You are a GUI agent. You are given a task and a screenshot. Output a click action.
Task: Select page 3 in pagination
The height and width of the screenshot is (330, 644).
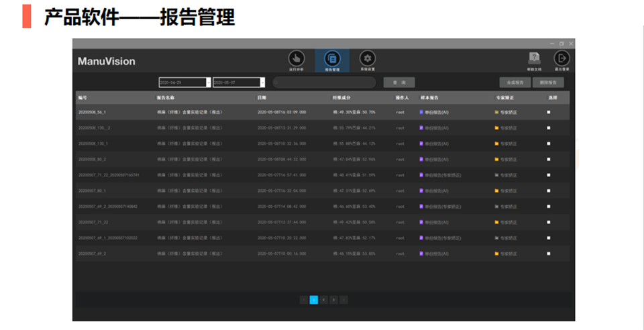pos(333,300)
